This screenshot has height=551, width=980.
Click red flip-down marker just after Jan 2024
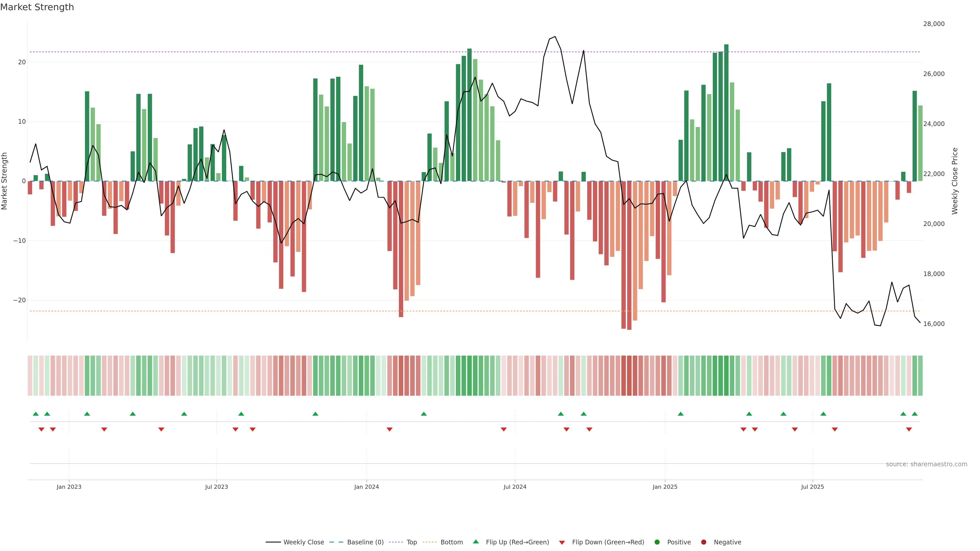coord(389,429)
